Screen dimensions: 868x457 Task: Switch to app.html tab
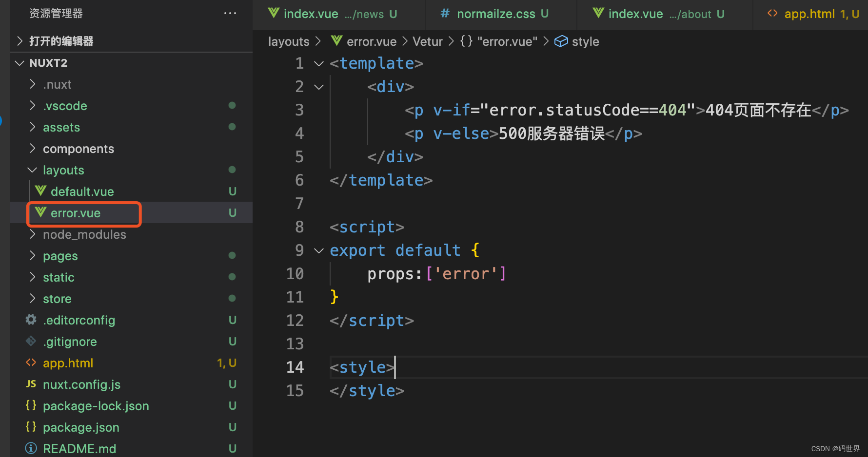[x=811, y=14]
